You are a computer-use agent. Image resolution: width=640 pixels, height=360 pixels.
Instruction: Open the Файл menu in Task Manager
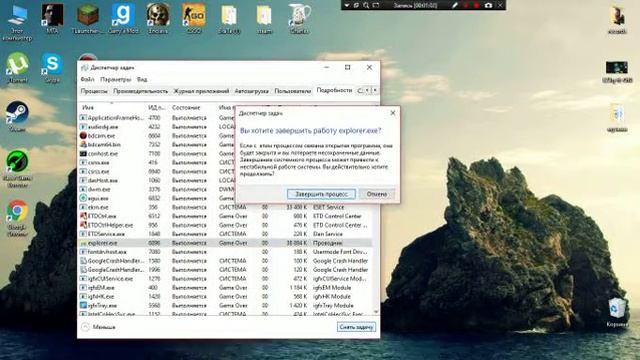pos(87,79)
